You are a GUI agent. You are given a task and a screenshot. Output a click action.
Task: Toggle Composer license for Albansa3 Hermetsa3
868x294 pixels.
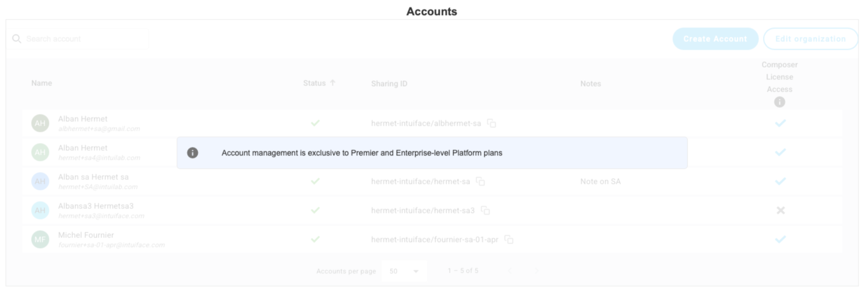tap(780, 210)
